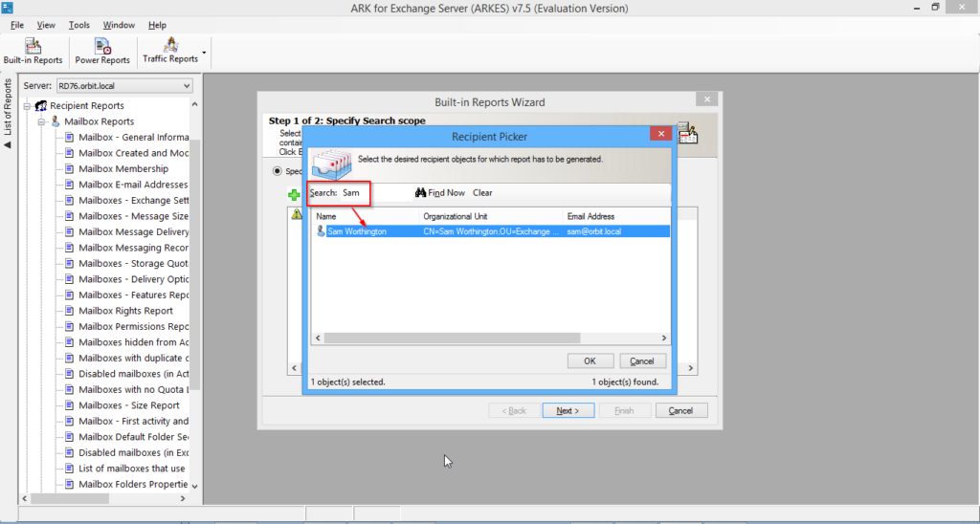Viewport: 980px width, 524px height.
Task: Select Mailboxes - Size Report tree item
Action: [129, 405]
